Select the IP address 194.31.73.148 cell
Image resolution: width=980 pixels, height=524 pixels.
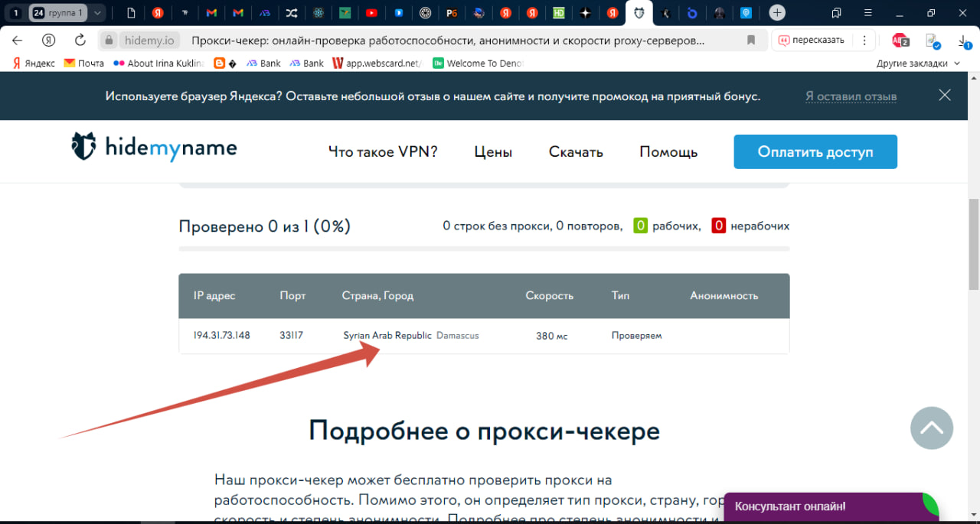[x=222, y=335]
